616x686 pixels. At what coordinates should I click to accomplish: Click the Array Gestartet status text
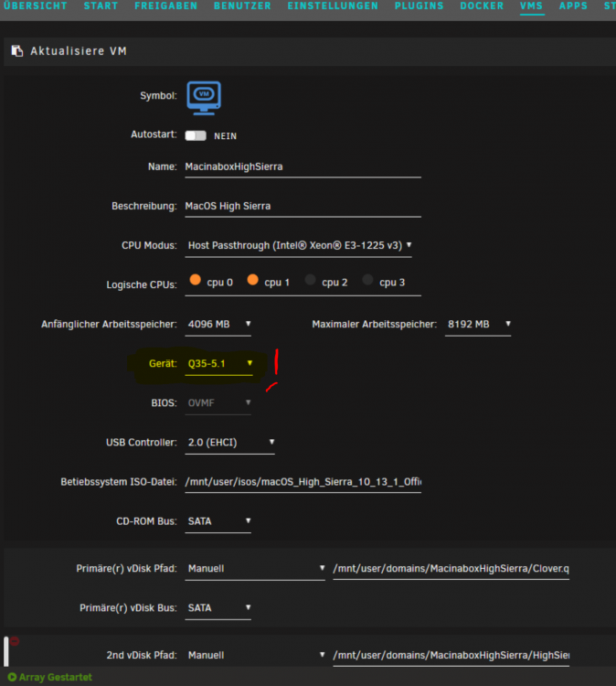pyautogui.click(x=56, y=677)
